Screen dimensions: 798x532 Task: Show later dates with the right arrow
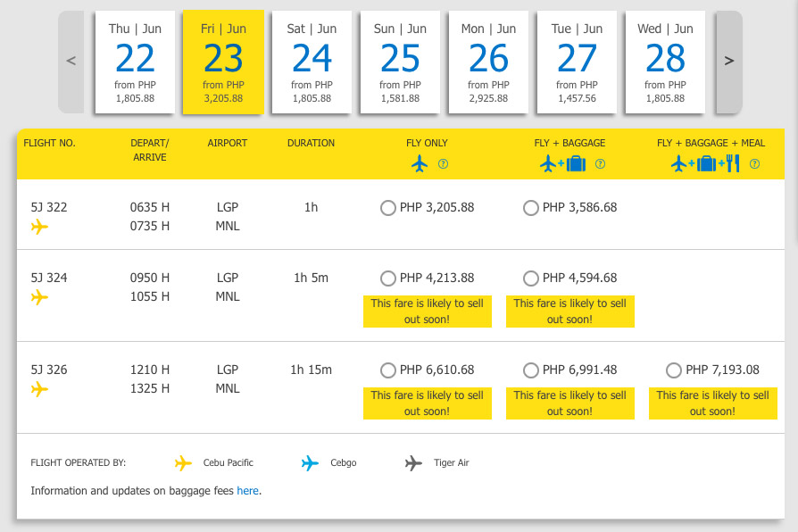(729, 62)
